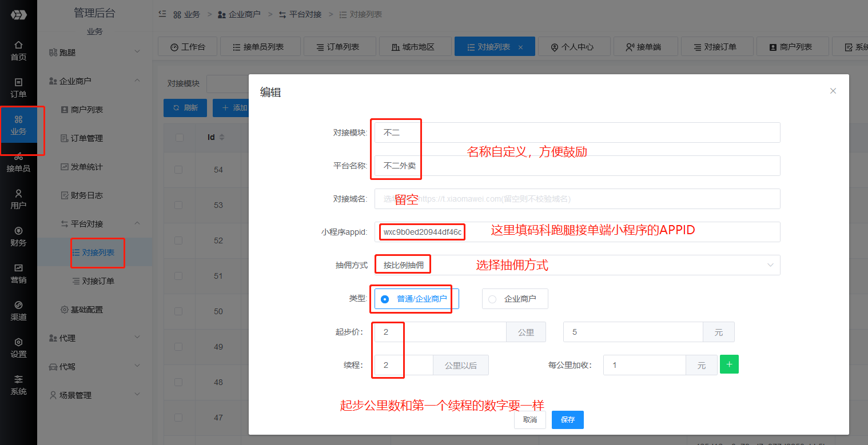Click the 对接域名 input field

click(578, 199)
